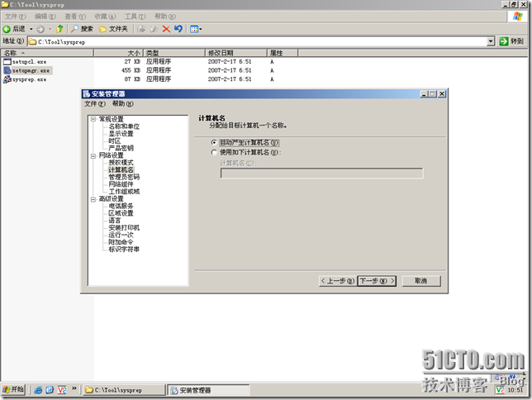This screenshot has width=532, height=400.
Task: Click the Forward arrow in Explorer toolbar
Action: click(x=40, y=29)
